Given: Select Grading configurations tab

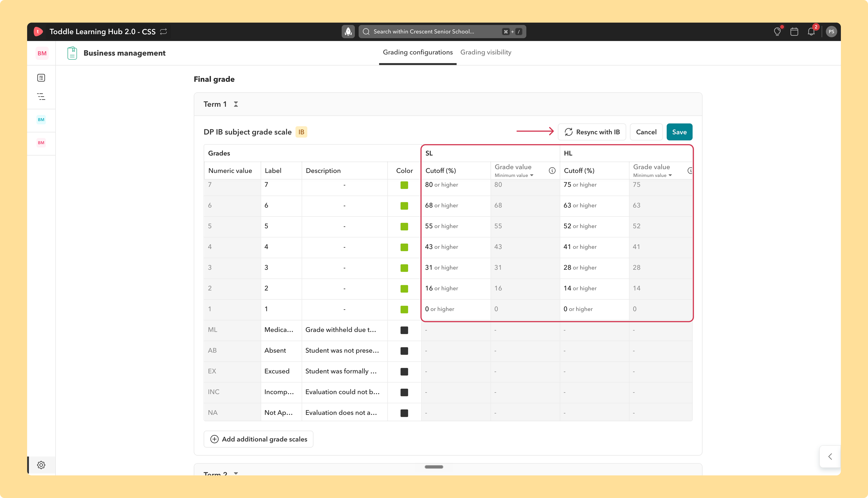Looking at the screenshot, I should (417, 52).
